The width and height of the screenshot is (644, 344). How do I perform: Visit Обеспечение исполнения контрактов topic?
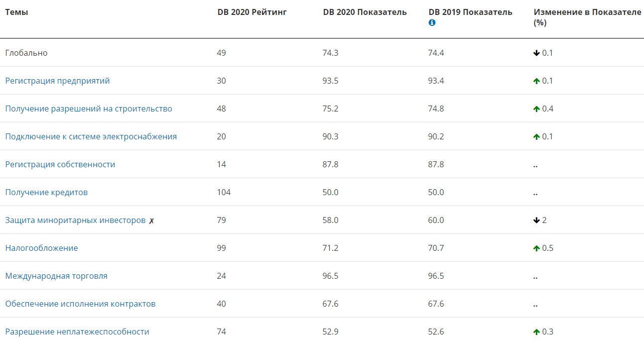pyautogui.click(x=80, y=304)
